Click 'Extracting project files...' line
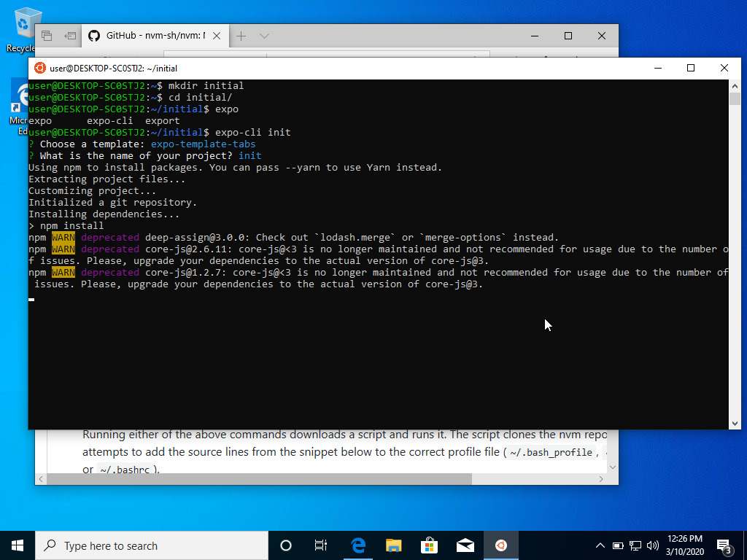Viewport: 747px width, 560px height. pos(107,179)
